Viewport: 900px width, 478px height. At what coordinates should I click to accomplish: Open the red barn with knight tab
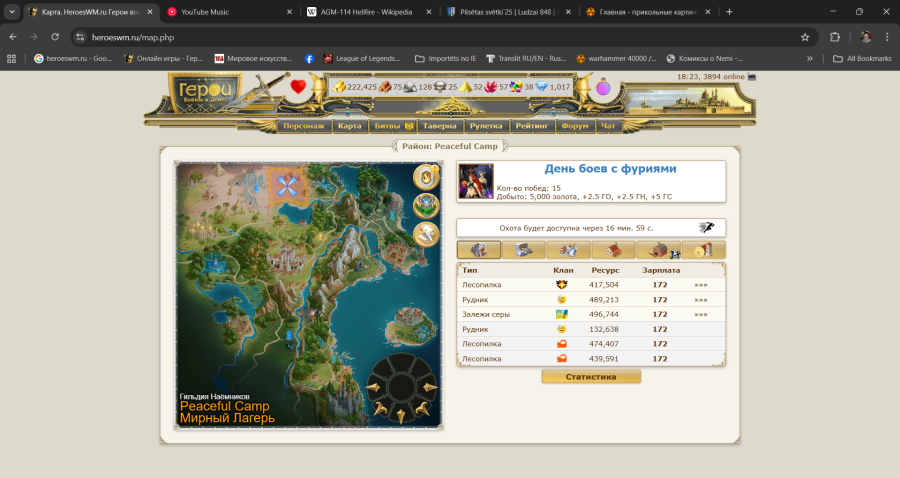pyautogui.click(x=658, y=250)
